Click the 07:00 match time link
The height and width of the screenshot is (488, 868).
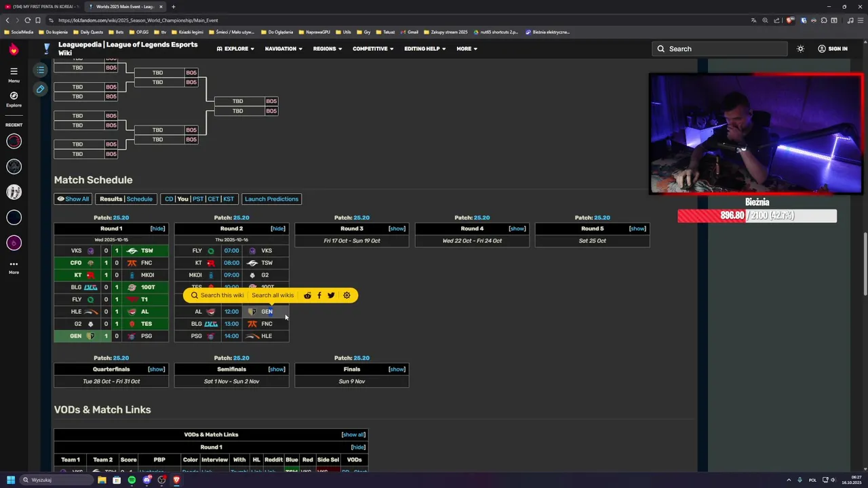231,251
